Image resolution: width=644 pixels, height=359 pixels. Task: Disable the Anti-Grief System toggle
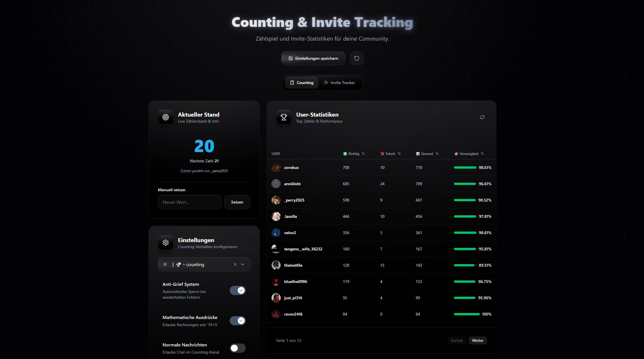(237, 290)
